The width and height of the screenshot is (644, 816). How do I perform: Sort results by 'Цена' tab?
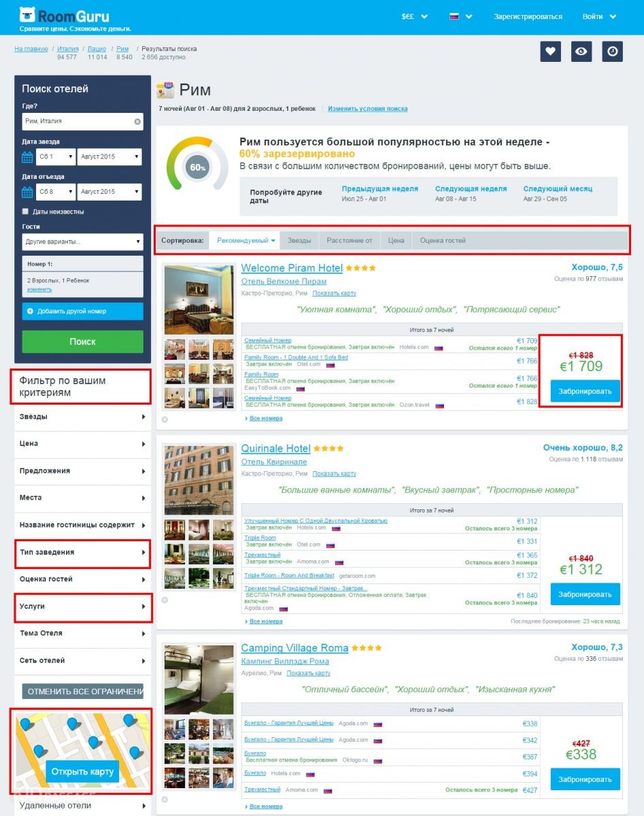[x=396, y=241]
